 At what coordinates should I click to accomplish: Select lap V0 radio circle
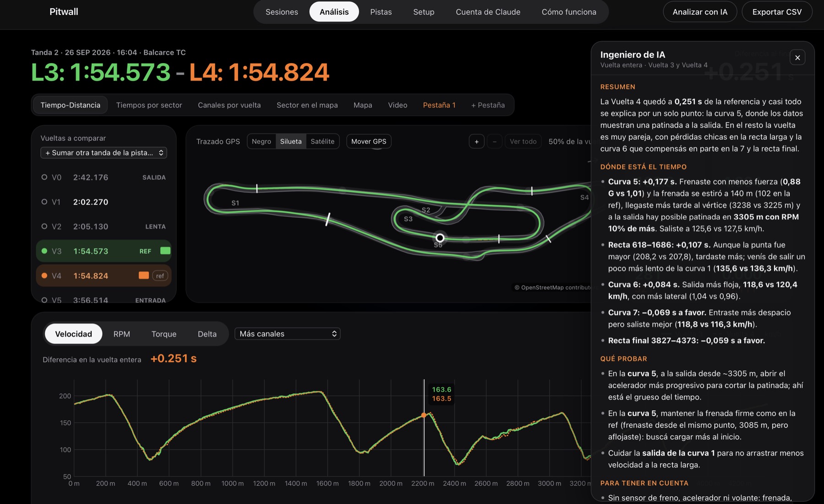(44, 177)
